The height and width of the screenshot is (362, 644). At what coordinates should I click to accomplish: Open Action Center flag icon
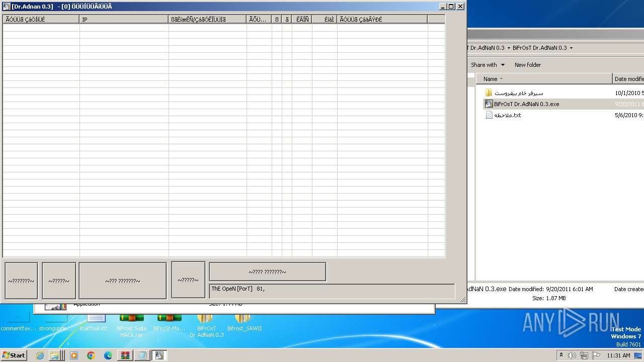pyautogui.click(x=596, y=355)
